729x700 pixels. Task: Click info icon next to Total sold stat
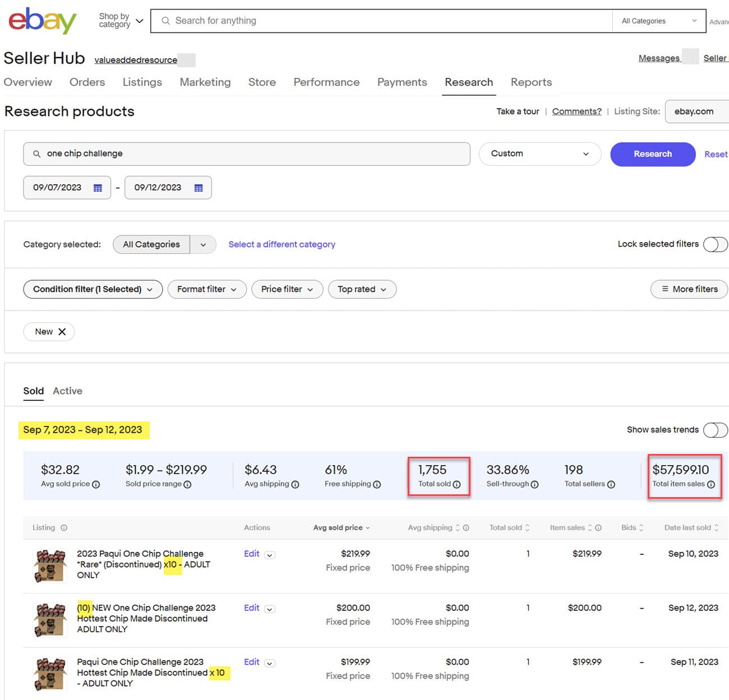[x=456, y=484]
